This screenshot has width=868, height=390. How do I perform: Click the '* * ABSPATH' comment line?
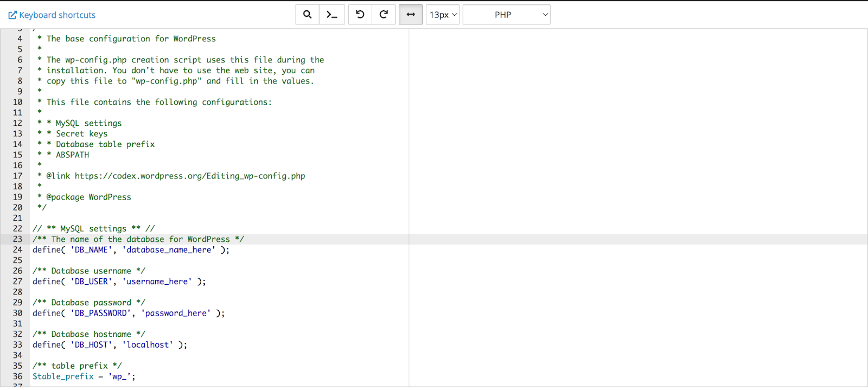[x=63, y=155]
